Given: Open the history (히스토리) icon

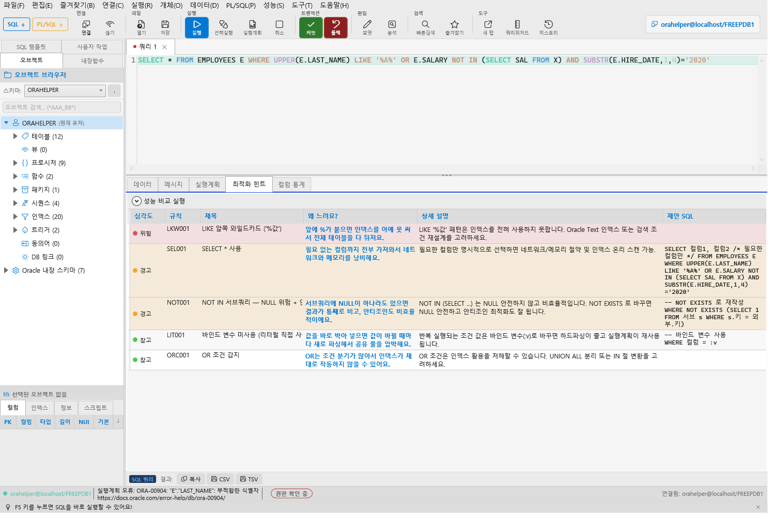Looking at the screenshot, I should [x=549, y=27].
